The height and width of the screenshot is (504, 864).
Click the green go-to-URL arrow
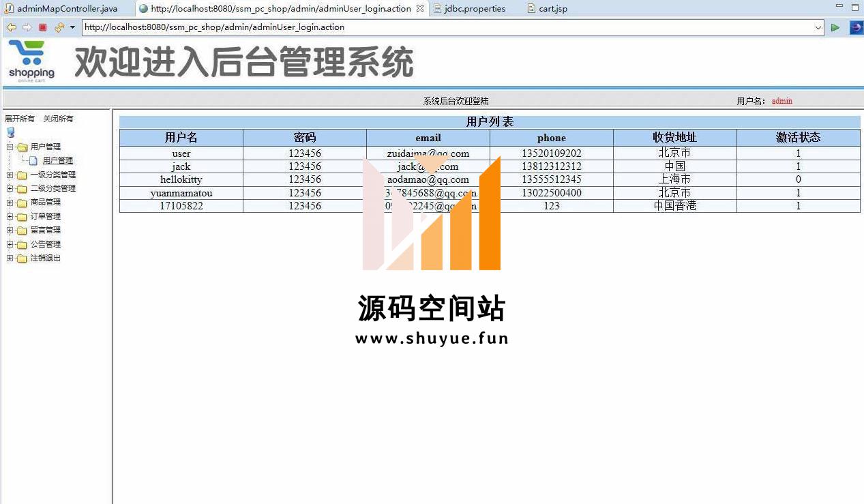click(835, 27)
